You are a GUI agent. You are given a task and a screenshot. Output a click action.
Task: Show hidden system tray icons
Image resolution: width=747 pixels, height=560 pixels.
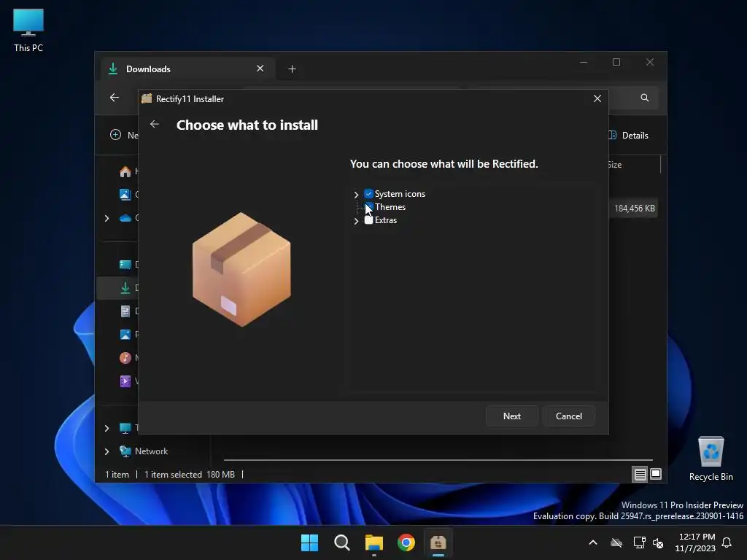click(593, 542)
